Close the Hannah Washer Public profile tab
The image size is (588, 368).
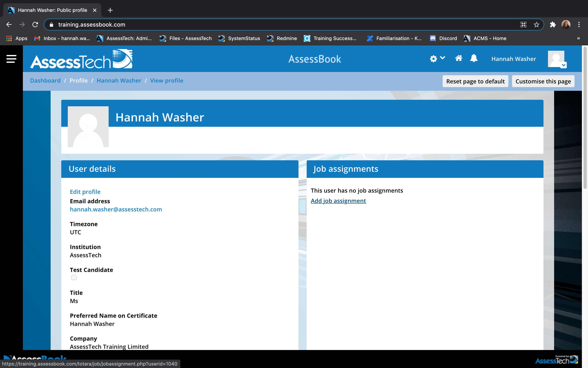(x=95, y=10)
